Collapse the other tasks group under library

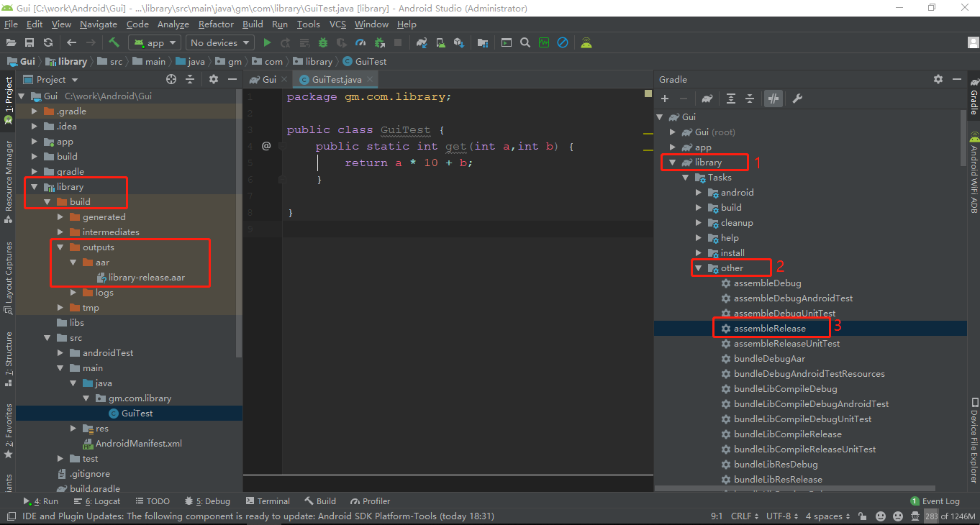point(697,268)
